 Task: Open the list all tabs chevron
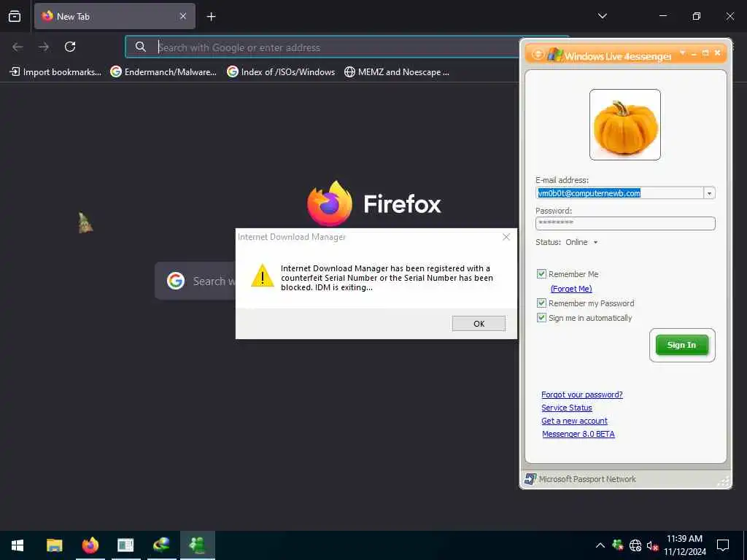[602, 16]
